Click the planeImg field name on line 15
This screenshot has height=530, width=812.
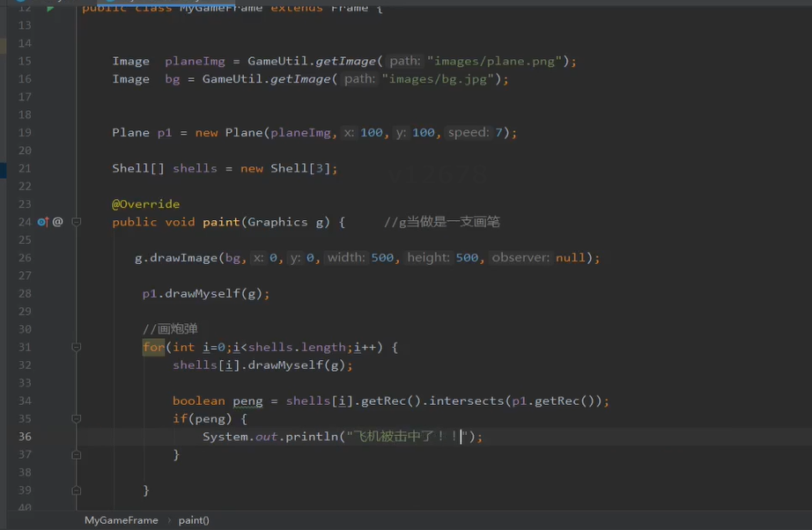[x=195, y=61]
